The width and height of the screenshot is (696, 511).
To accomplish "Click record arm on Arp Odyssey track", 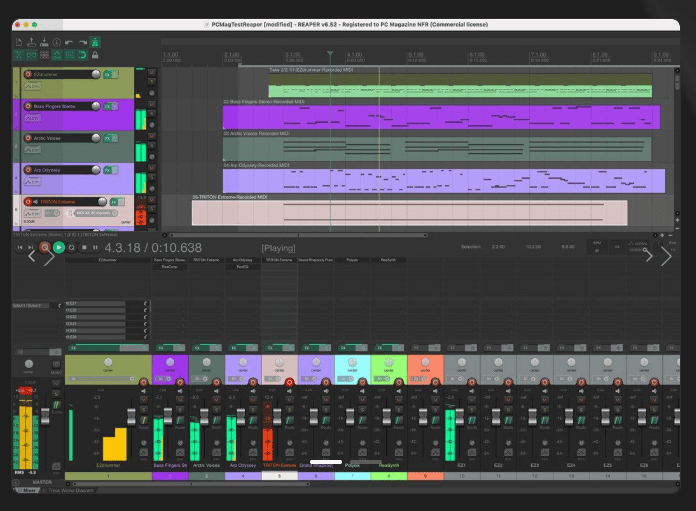I will point(28,170).
